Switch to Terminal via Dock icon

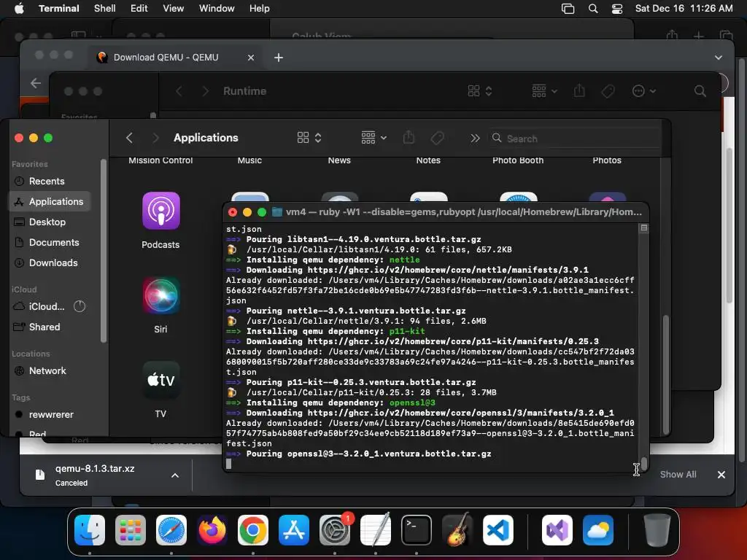[x=417, y=530]
